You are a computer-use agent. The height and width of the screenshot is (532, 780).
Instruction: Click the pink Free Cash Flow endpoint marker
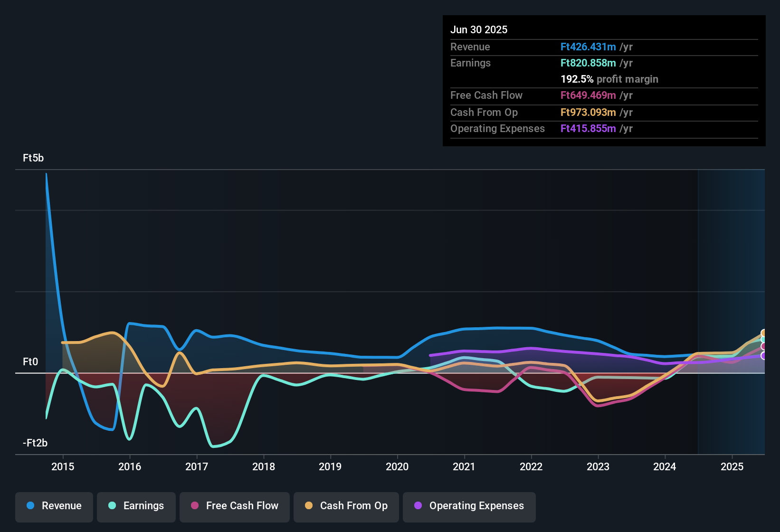click(764, 347)
